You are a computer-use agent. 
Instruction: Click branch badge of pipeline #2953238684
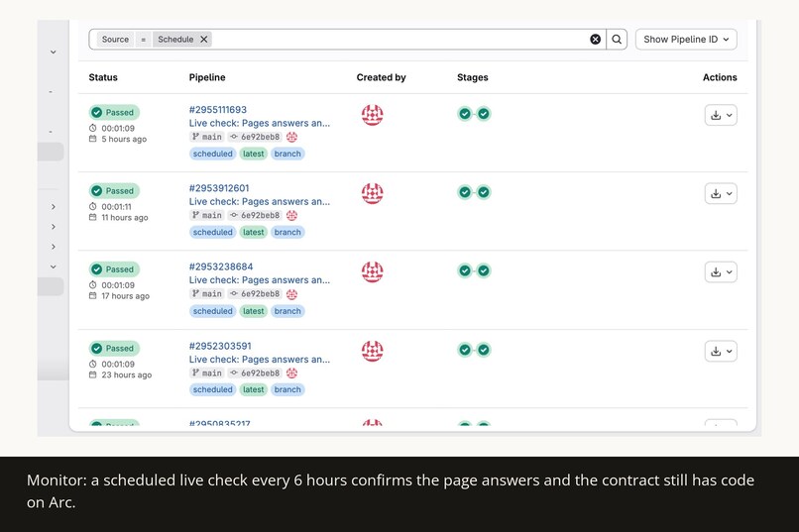(x=287, y=310)
